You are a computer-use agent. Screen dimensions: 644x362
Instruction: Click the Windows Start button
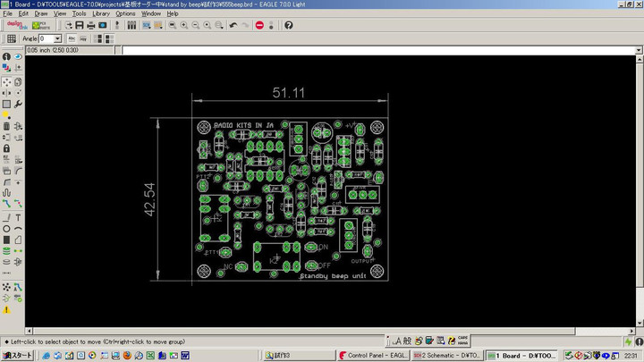(x=17, y=355)
